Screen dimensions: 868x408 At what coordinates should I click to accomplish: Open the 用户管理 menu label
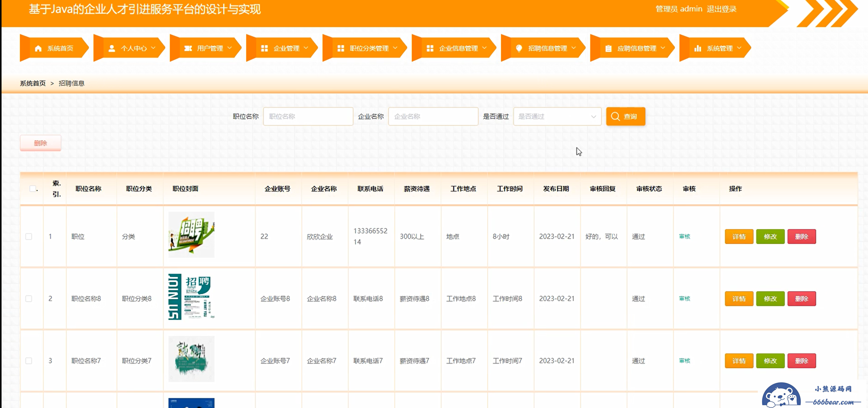click(x=210, y=49)
